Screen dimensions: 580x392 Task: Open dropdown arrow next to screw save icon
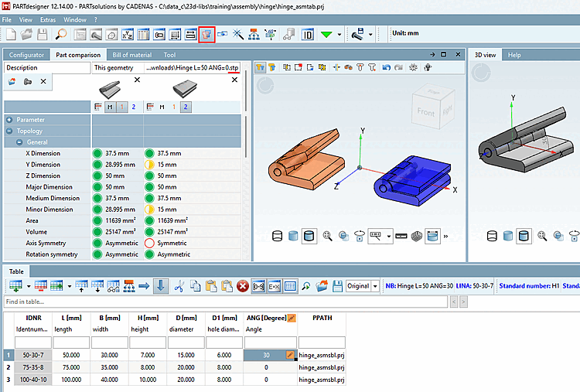[370, 35]
